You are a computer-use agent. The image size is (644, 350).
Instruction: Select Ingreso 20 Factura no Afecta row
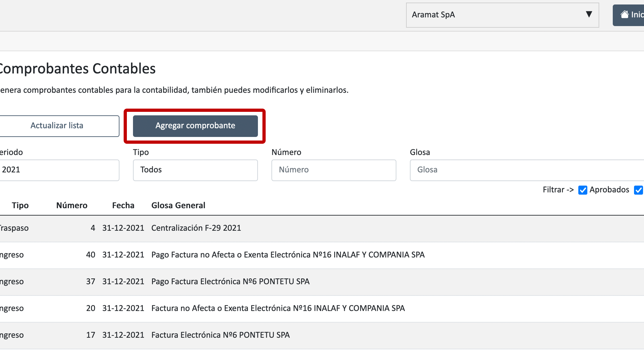(278, 308)
